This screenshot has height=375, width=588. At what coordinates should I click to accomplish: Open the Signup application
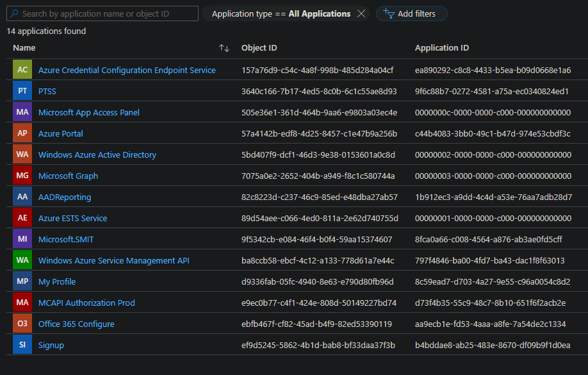pos(51,345)
